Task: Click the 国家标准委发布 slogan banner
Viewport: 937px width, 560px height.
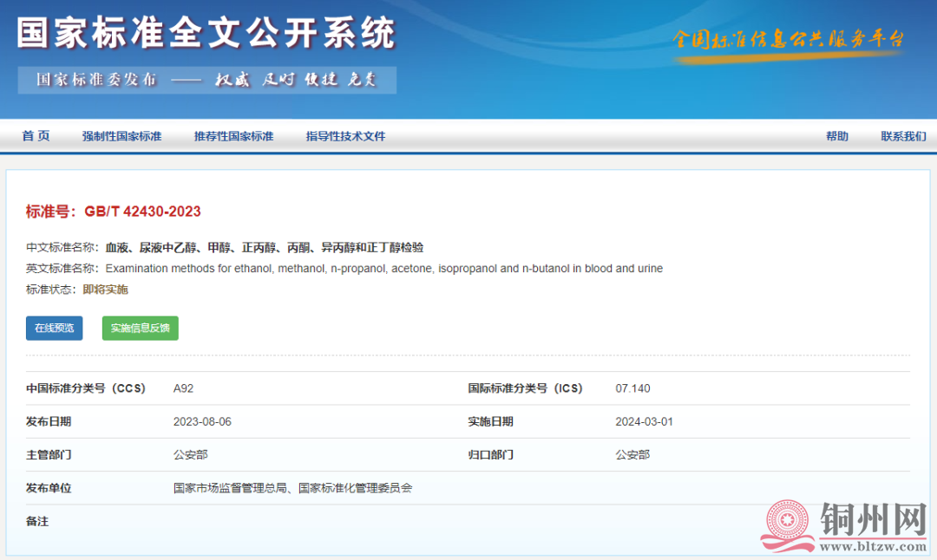Action: point(206,80)
